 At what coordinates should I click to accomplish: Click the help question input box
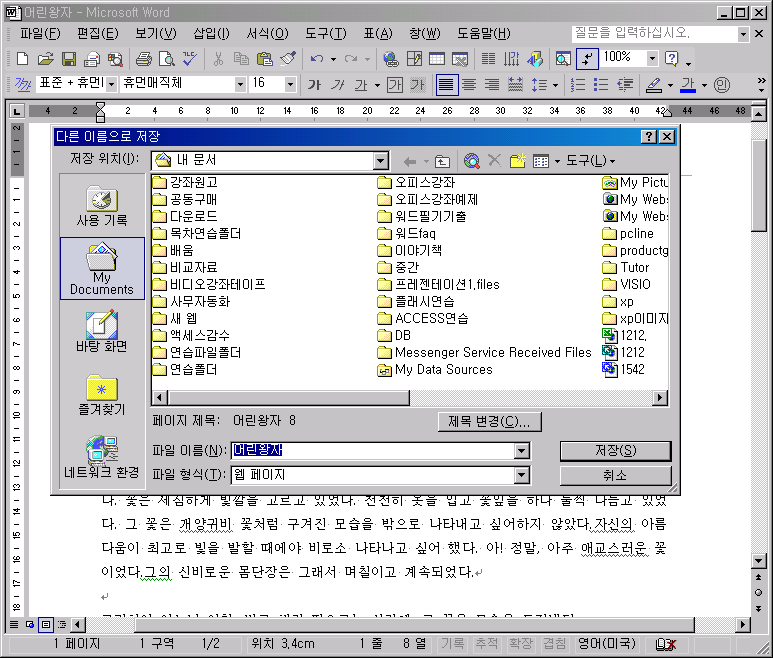pos(655,34)
